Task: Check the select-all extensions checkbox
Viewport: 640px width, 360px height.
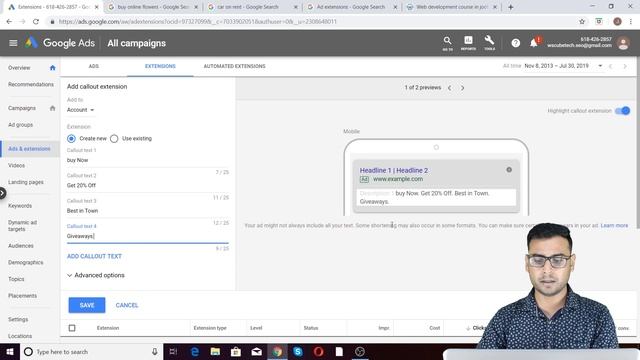Action: pos(72,328)
